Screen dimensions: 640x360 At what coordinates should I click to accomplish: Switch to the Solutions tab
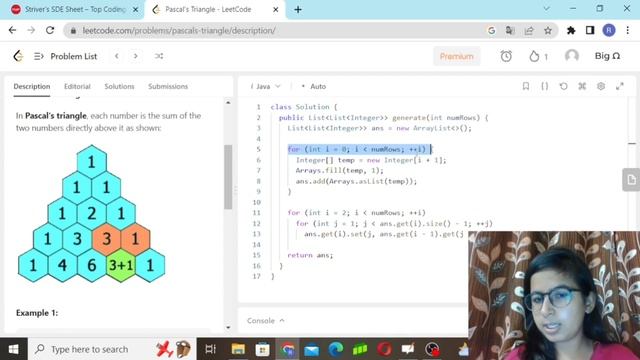pos(119,87)
